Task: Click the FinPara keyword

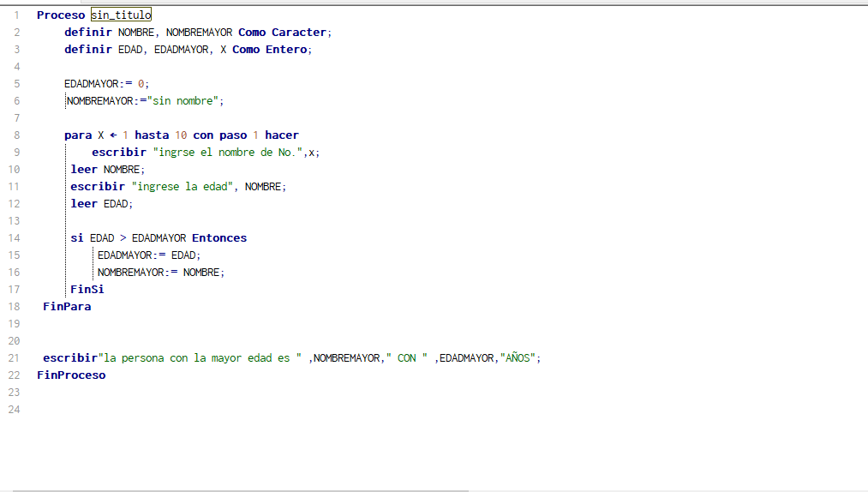Action: pos(67,306)
